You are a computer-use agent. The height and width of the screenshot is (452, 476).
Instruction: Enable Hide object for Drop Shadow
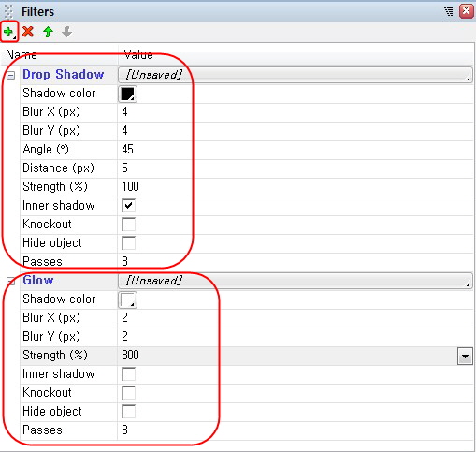click(x=128, y=243)
